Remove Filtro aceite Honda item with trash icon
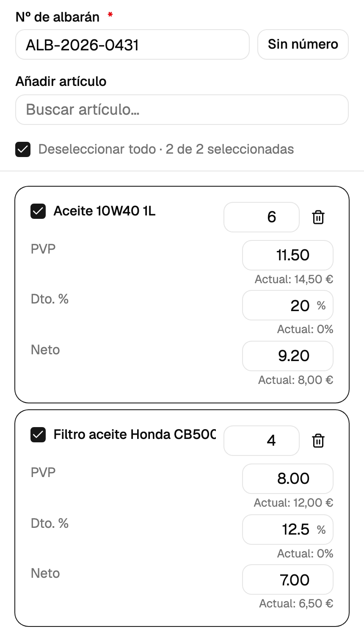Screen dimensions: 364x629 pos(318,441)
